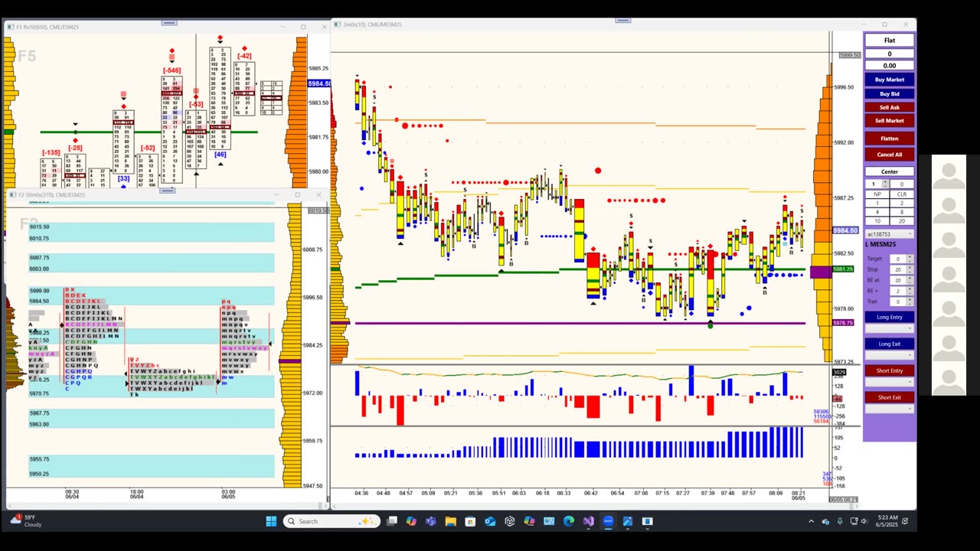Switch to Zoom app in taskbar
Viewport: 980px width, 551px height.
tap(608, 521)
